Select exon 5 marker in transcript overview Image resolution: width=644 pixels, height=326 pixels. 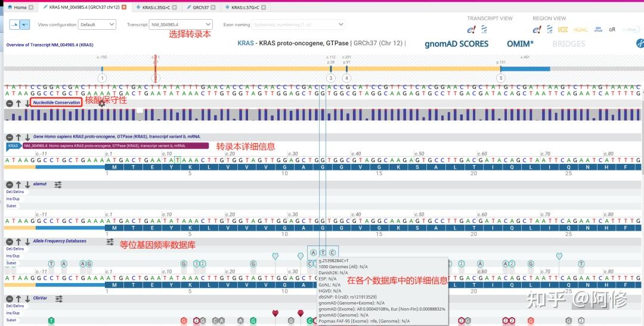(500, 78)
